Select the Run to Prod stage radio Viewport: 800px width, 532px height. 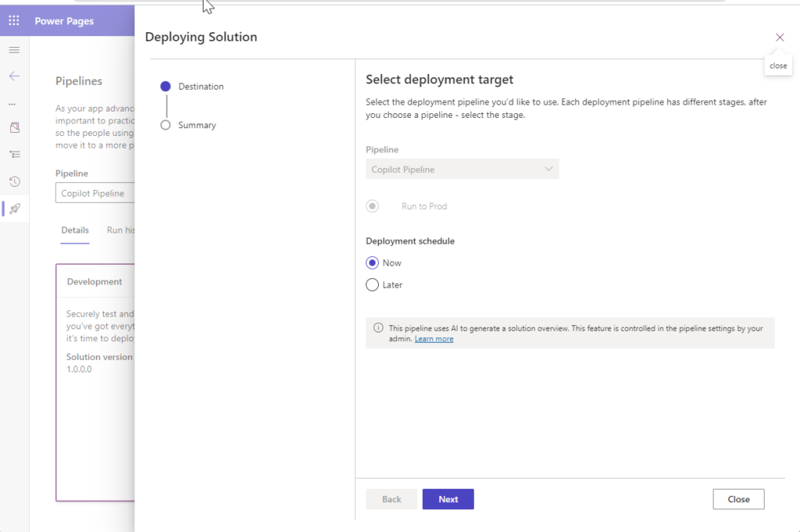[x=373, y=206]
